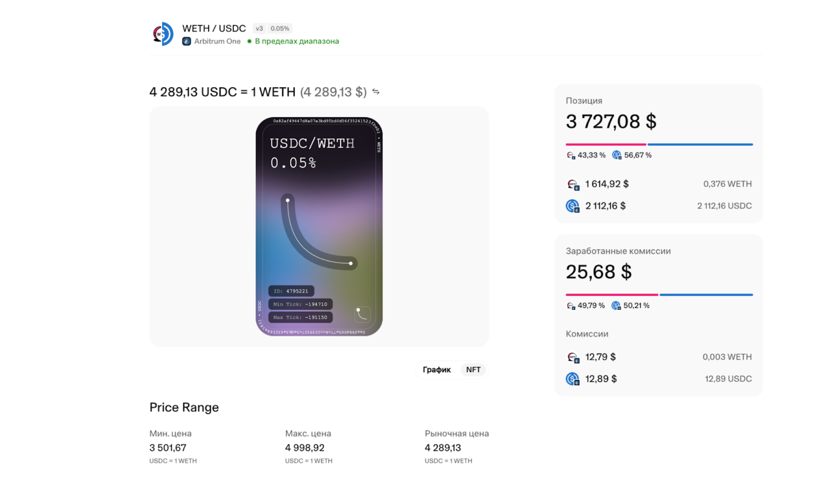Viewport: 827px width, 504px height.
Task: Click USDC icon beside 50,21 % fees share
Action: point(616,306)
